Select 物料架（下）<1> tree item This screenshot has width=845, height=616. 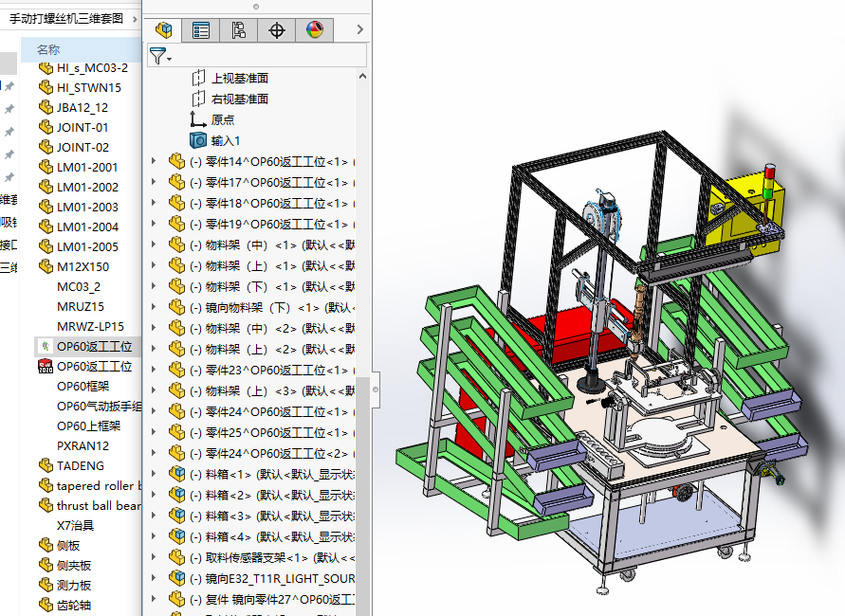tap(272, 286)
